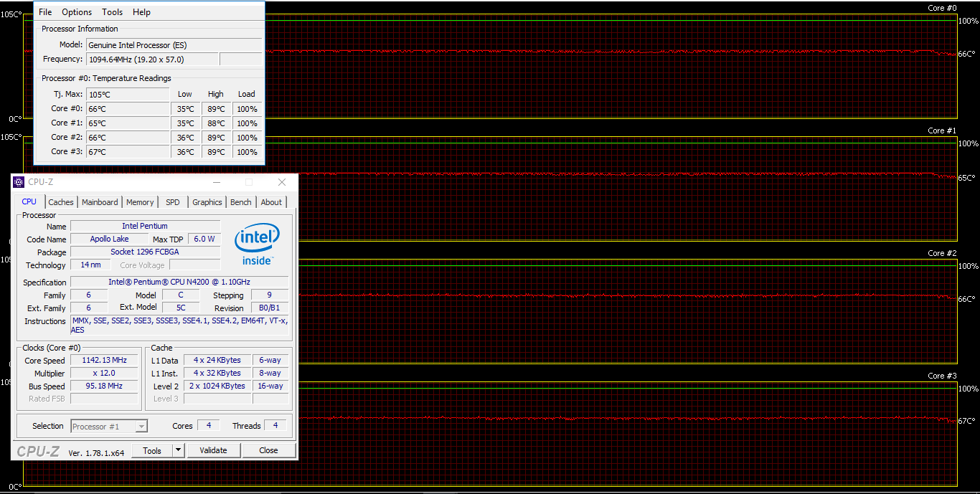Open the File menu in Core Temp
Image resolution: width=980 pixels, height=494 pixels.
tap(45, 12)
